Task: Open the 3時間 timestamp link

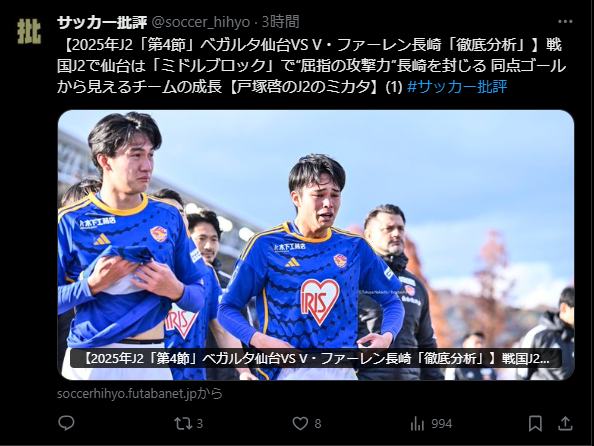Action: [x=280, y=22]
